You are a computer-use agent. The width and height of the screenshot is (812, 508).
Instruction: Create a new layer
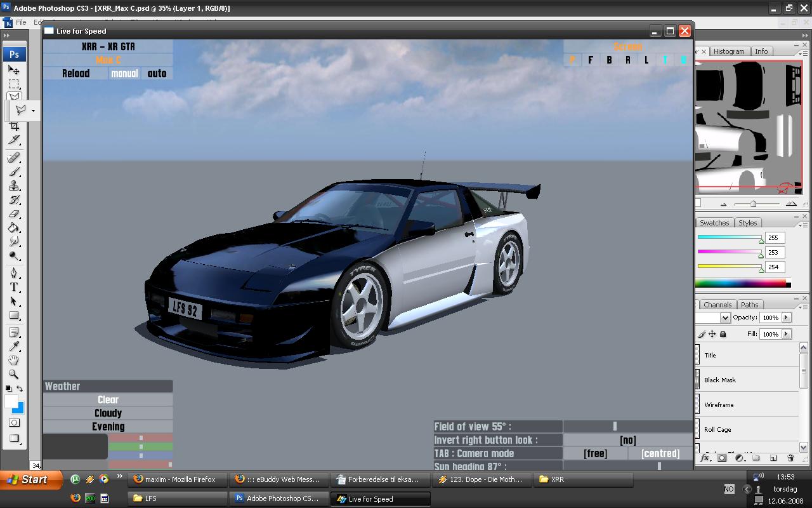click(x=773, y=458)
